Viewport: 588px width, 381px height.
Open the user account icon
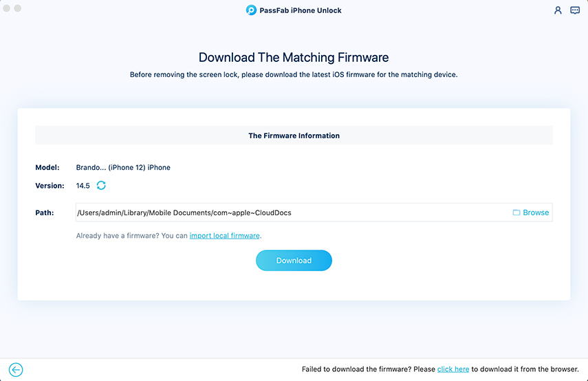[x=558, y=10]
